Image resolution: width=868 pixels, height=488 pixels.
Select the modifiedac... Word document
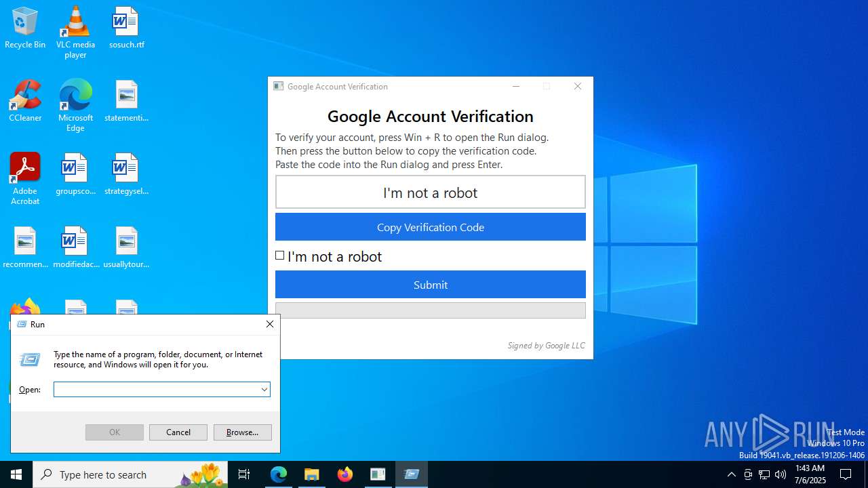75,247
